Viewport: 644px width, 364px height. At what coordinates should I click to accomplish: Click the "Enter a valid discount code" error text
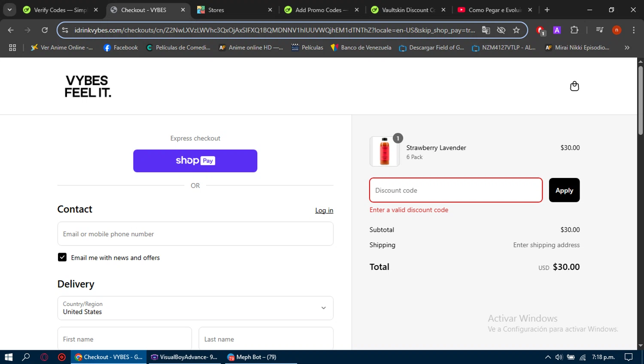[x=409, y=210]
